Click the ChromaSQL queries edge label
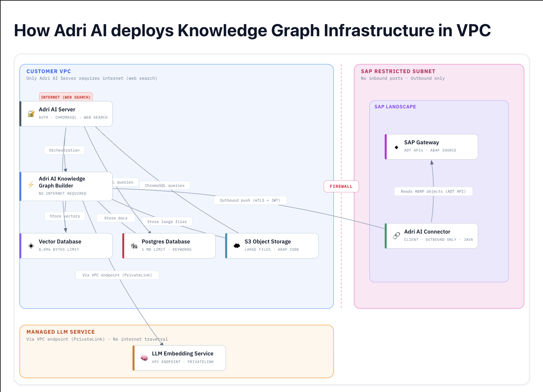This screenshot has width=543, height=392. coord(165,185)
